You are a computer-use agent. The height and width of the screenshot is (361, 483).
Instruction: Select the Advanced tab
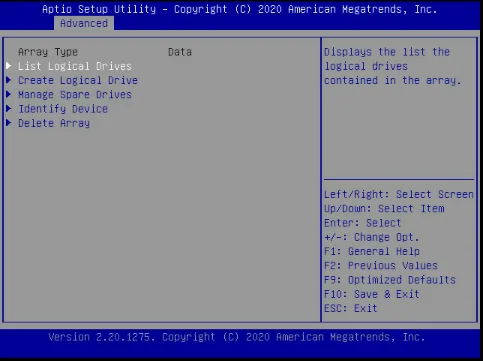(x=84, y=23)
